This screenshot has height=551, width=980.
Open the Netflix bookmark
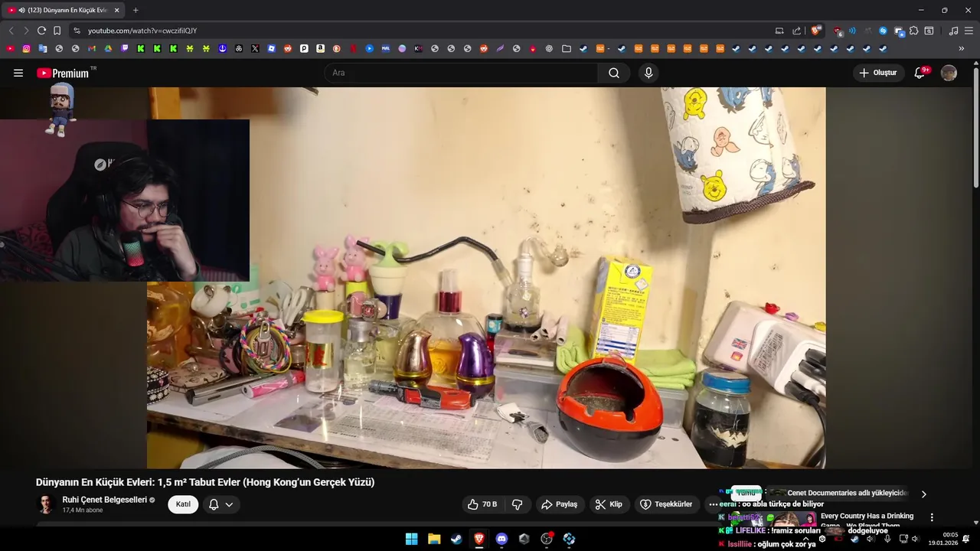pos(353,48)
